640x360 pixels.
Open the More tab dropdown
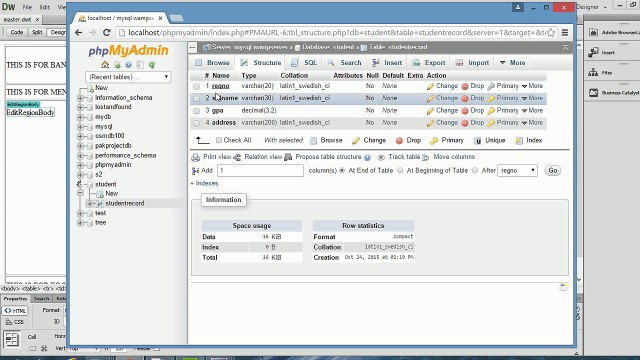click(513, 63)
